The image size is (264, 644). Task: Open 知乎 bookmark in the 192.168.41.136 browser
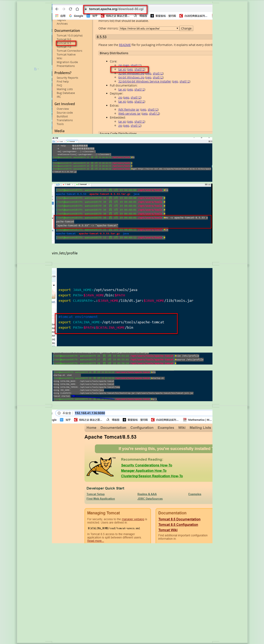(x=65, y=420)
